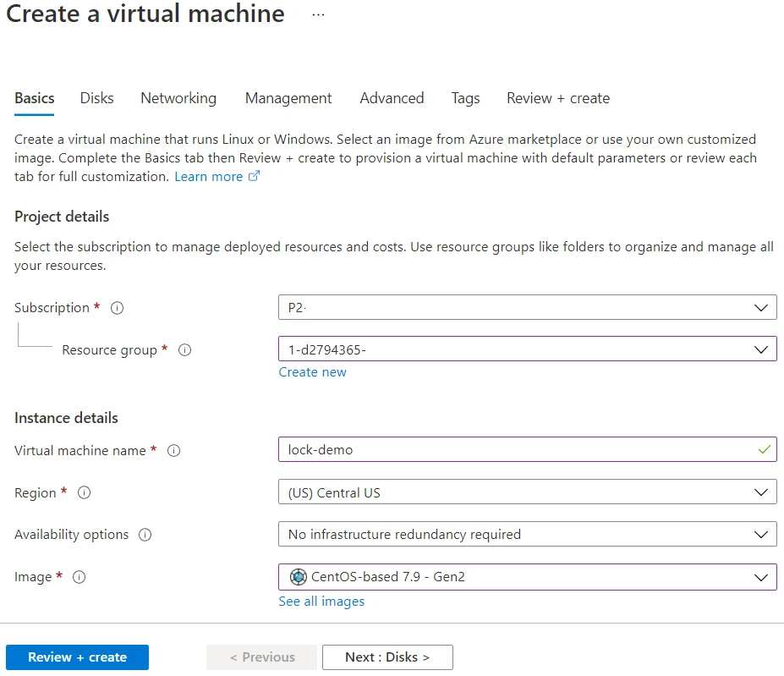Viewport: 784px width, 676px height.
Task: Open the Region selection dropdown
Action: (760, 492)
